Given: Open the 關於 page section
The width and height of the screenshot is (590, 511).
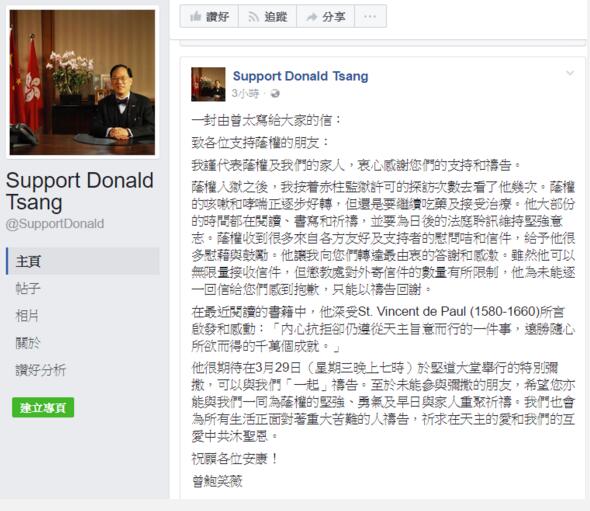Looking at the screenshot, I should [x=27, y=343].
